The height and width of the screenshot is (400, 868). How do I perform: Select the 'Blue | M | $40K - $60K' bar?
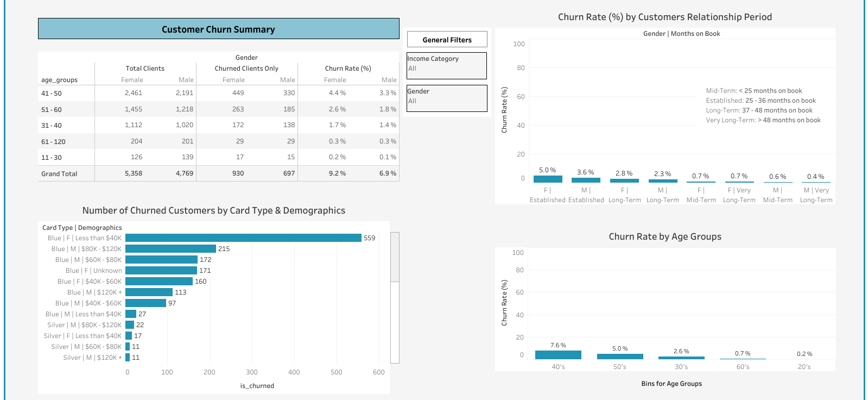[x=146, y=303]
